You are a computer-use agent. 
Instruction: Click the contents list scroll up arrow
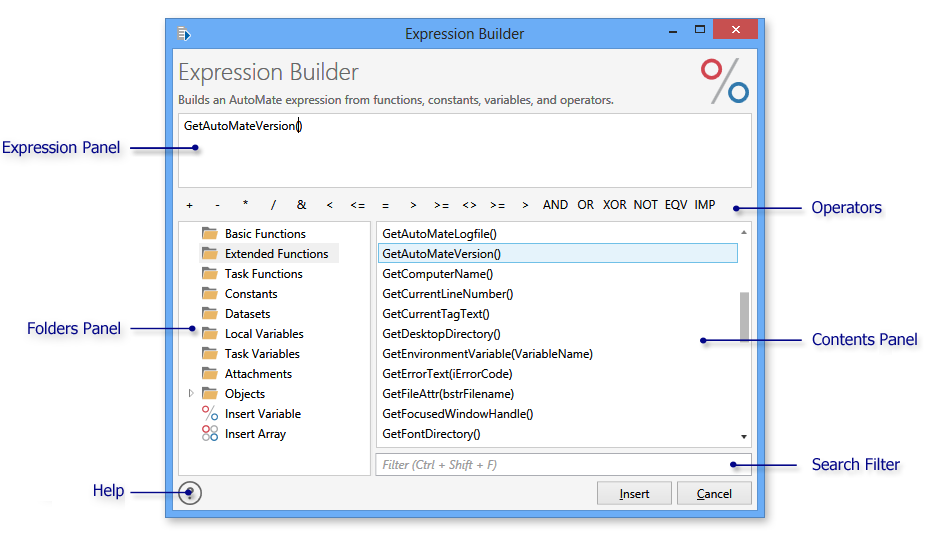[744, 233]
